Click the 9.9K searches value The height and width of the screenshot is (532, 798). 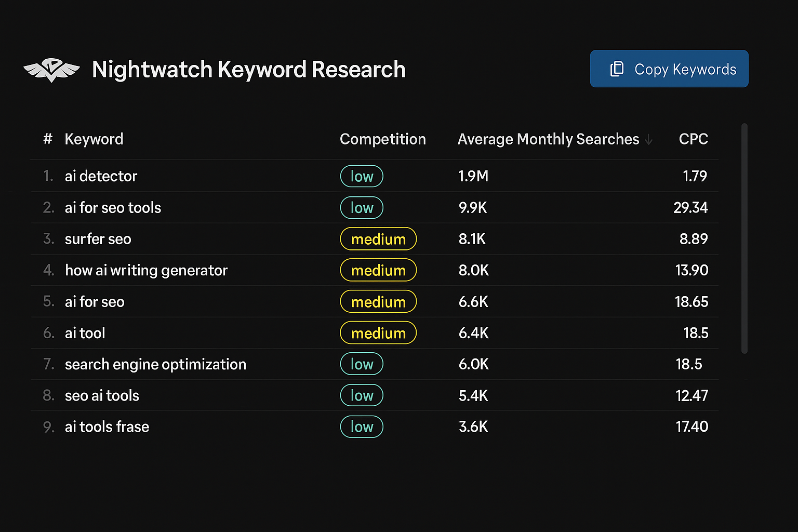pos(473,208)
